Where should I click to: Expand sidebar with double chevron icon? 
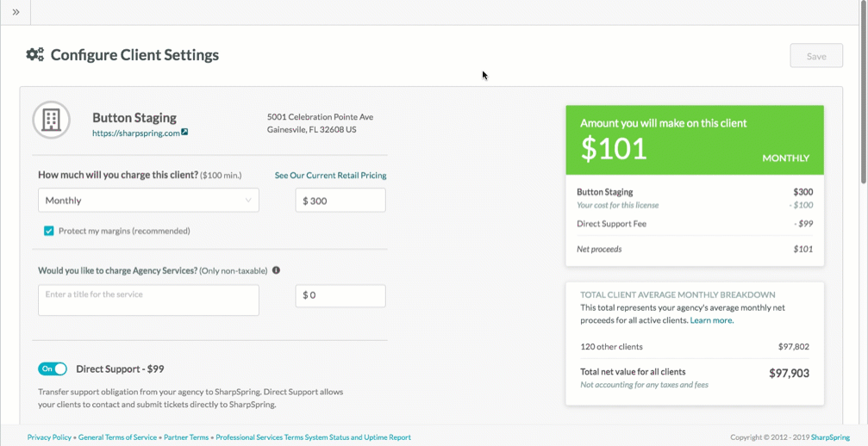pos(16,12)
